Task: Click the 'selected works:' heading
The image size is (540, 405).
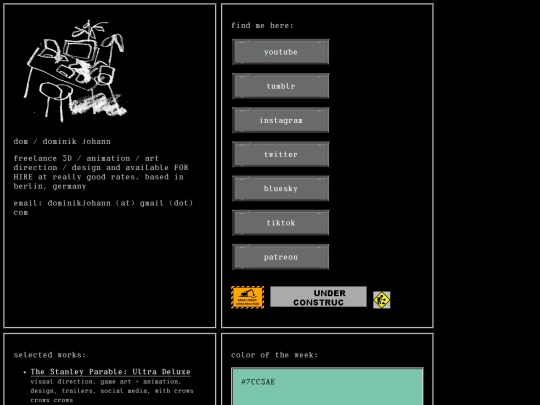Action: [50, 355]
